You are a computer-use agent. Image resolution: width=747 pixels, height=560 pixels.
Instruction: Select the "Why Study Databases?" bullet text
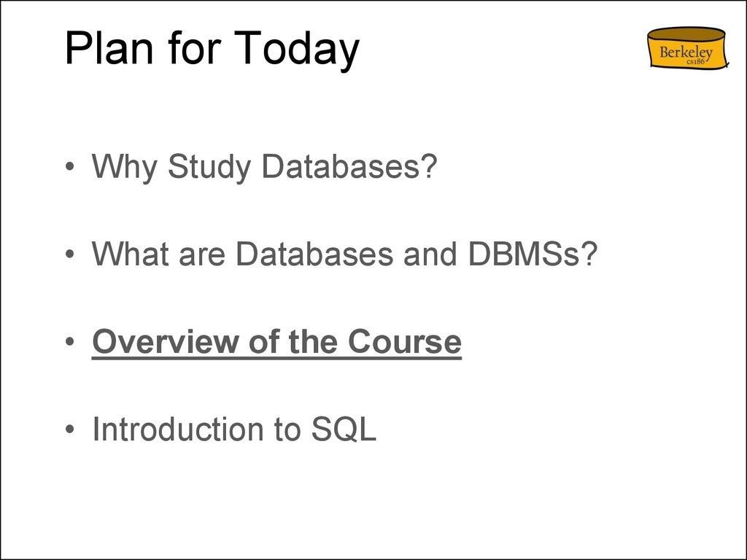(x=264, y=167)
